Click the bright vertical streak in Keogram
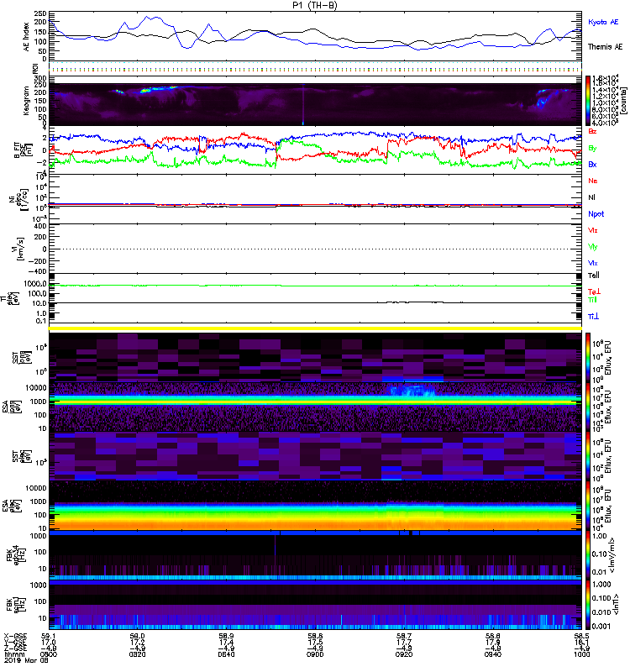The image size is (630, 672). 303,104
